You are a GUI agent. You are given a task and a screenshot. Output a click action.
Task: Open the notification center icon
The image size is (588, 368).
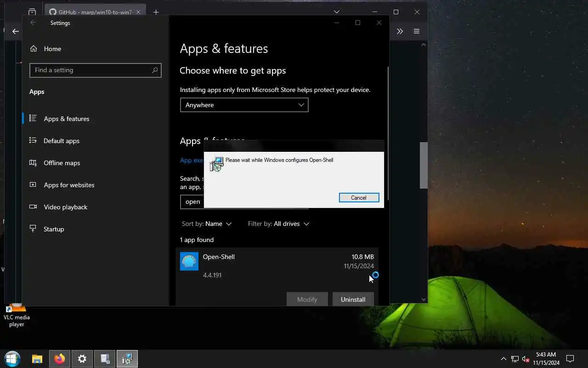click(x=570, y=359)
